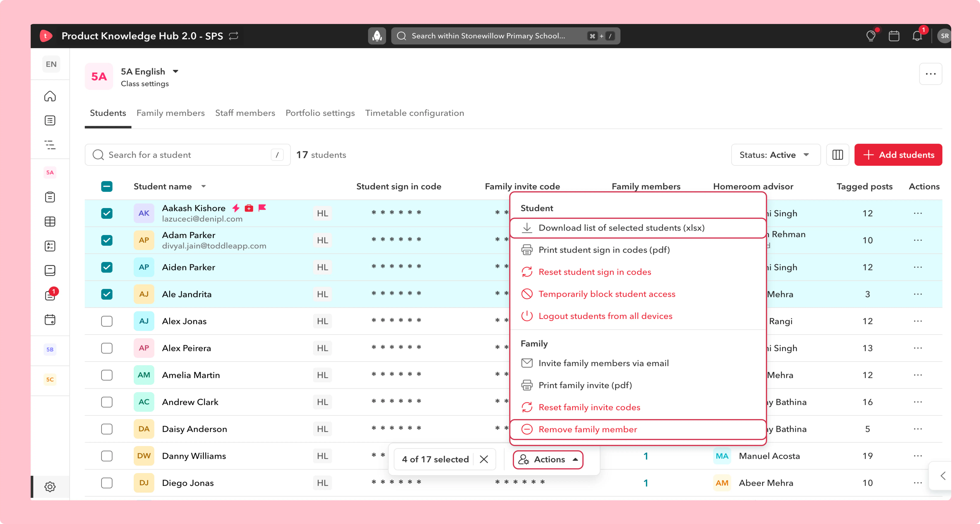
Task: Uncheck Aiden Parker's checkbox
Action: [107, 267]
